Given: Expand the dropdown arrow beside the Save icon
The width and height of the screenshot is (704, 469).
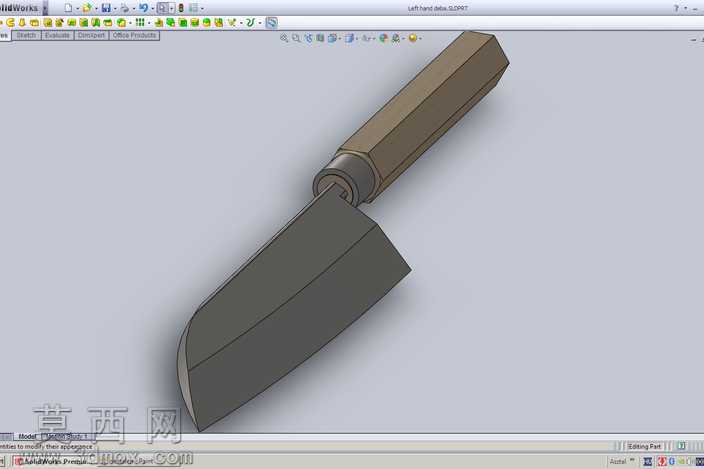Looking at the screenshot, I should click(115, 8).
